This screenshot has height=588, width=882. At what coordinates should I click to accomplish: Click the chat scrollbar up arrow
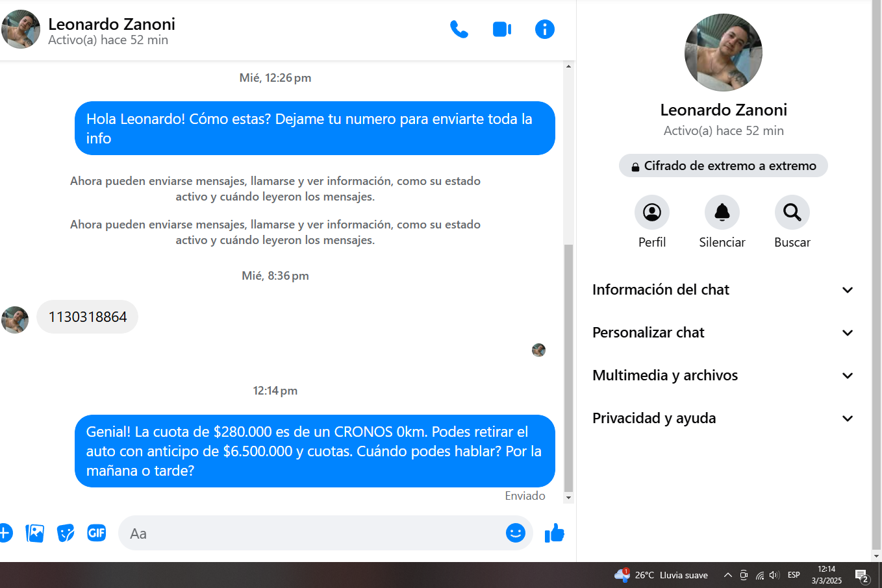click(569, 66)
